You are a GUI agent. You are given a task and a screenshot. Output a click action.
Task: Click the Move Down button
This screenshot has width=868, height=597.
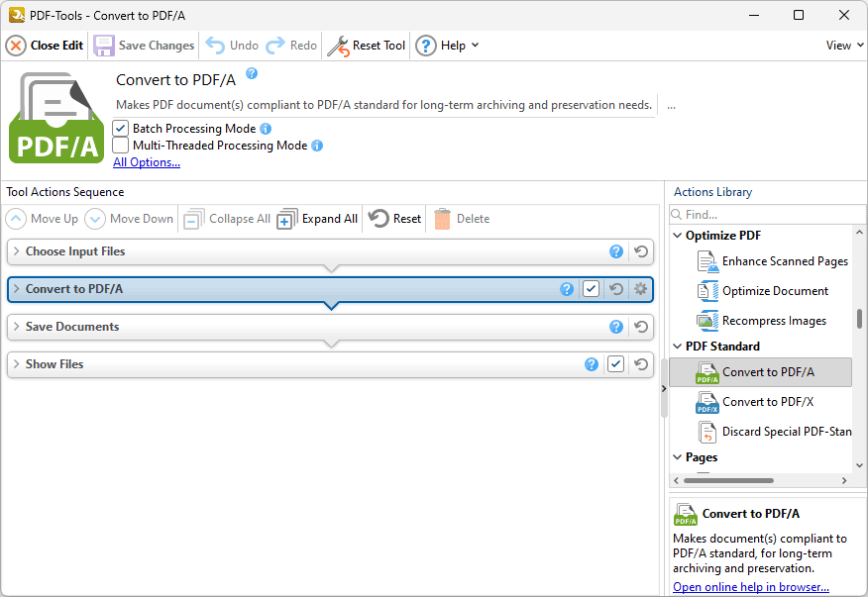(129, 219)
